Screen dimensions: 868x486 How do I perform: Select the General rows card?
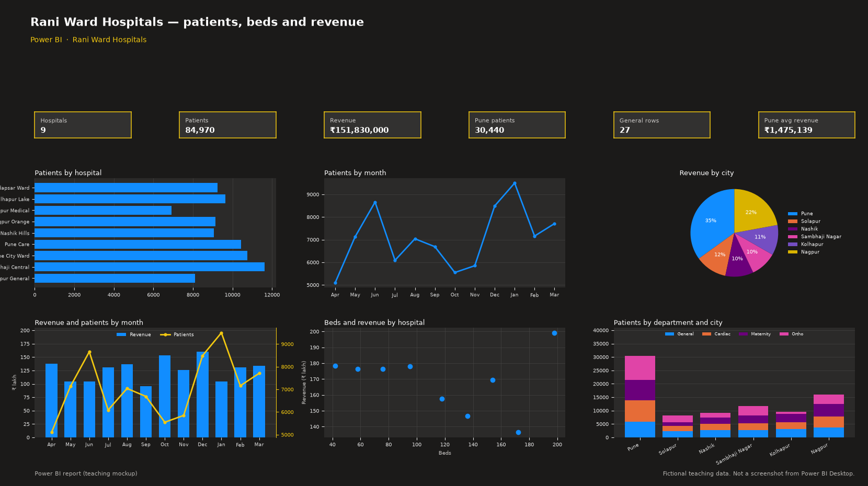(662, 125)
